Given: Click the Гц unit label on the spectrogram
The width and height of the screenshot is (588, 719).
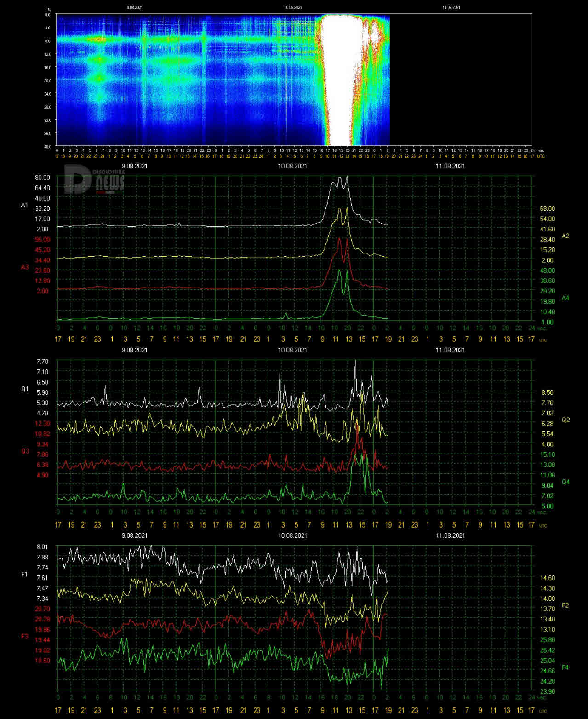Looking at the screenshot, I should (48, 8).
